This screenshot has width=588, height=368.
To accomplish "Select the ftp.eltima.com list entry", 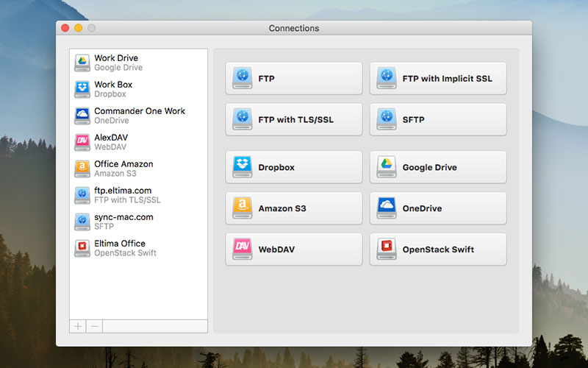I will 138,195.
